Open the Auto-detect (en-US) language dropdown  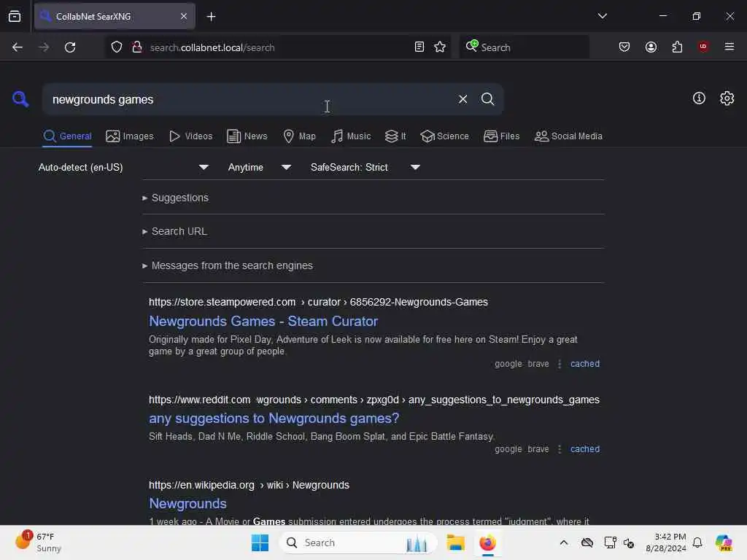124,167
